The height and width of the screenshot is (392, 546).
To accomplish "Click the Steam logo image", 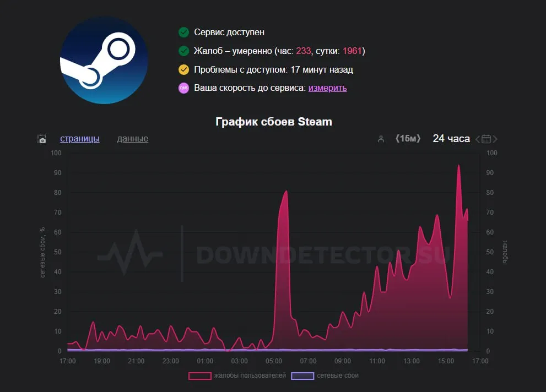I will tap(104, 60).
